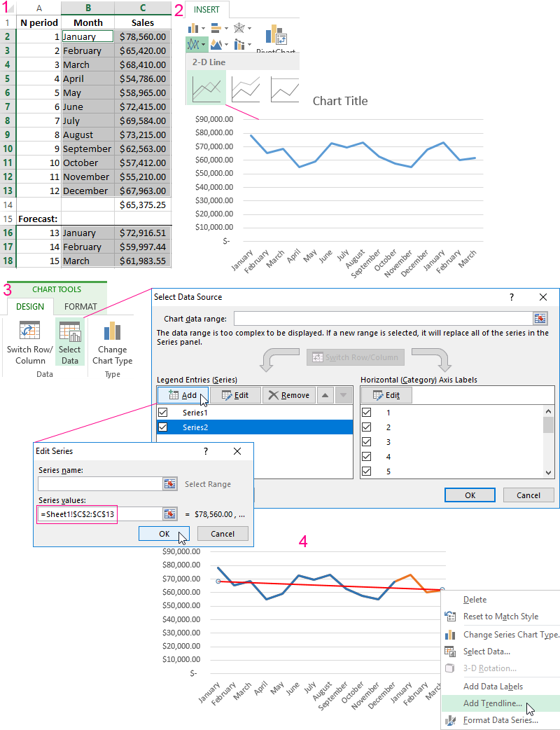Screen dimensions: 560x730
Task: Click range picker icon next to Series values
Action: 170,514
